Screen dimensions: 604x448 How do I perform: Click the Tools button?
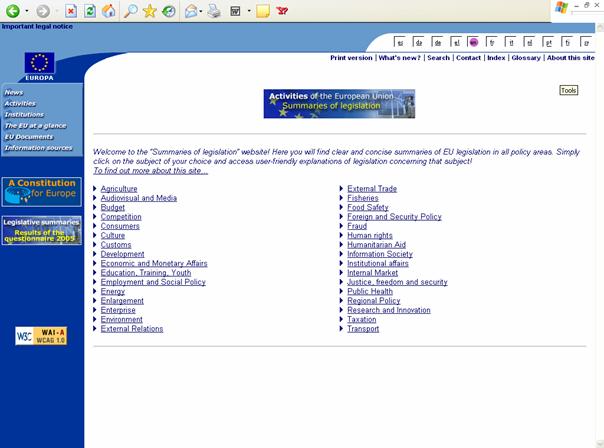(569, 90)
